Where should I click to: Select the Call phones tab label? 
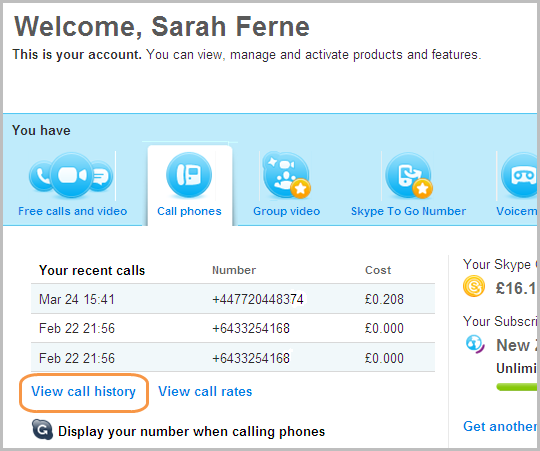(x=189, y=211)
